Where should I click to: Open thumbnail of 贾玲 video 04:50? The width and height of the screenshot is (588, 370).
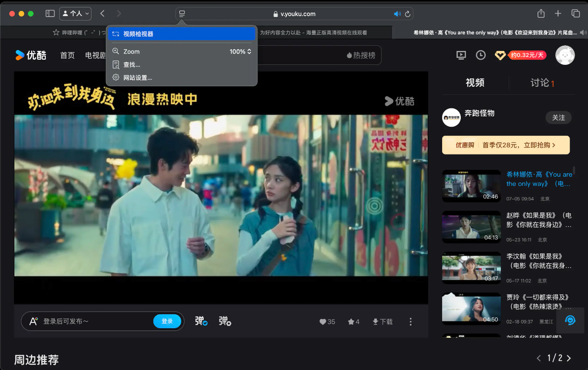click(471, 309)
